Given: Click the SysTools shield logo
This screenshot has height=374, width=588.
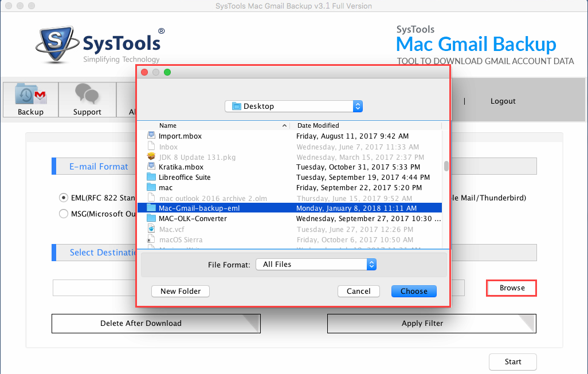Looking at the screenshot, I should (57, 44).
